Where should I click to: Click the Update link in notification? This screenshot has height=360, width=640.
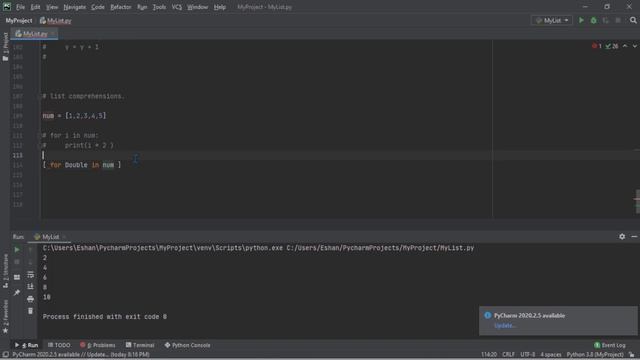pyautogui.click(x=505, y=326)
